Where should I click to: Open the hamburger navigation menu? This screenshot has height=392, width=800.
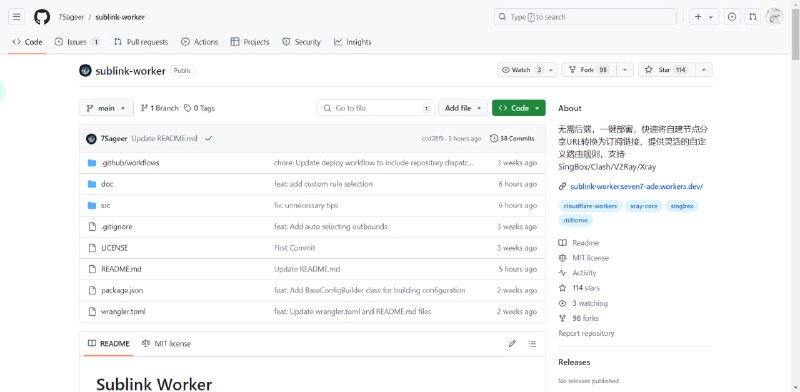pyautogui.click(x=16, y=17)
